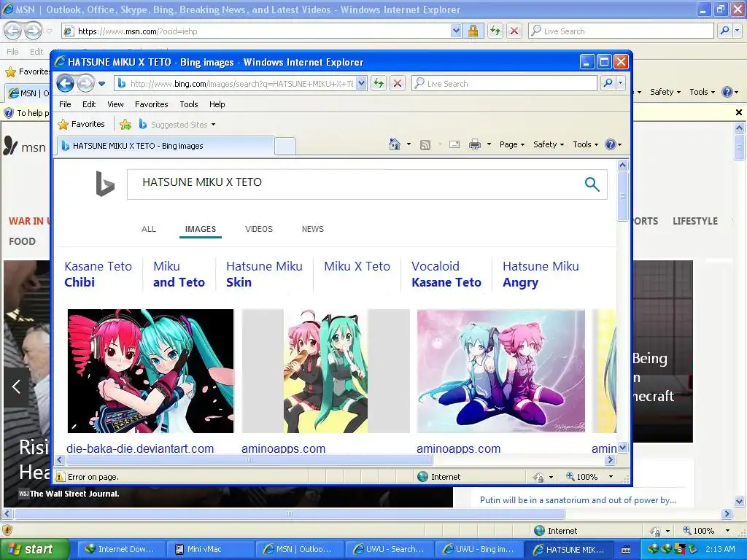Click Miku and Teto suggestion link
This screenshot has width=747, height=560.
tap(179, 274)
